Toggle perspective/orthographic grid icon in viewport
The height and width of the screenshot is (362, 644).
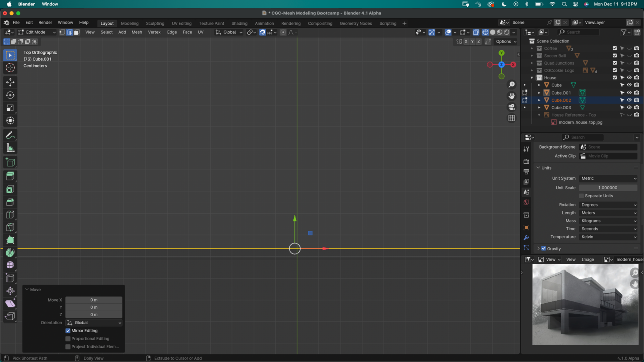coord(512,118)
